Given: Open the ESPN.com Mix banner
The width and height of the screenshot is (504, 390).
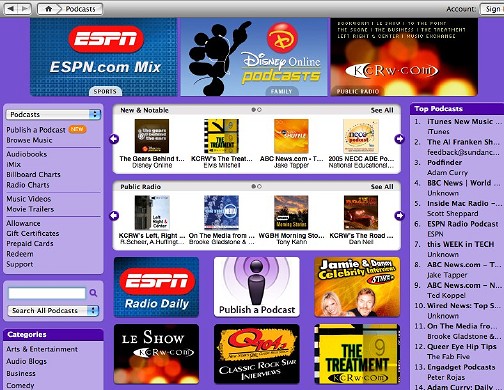Looking at the screenshot, I should (x=104, y=57).
